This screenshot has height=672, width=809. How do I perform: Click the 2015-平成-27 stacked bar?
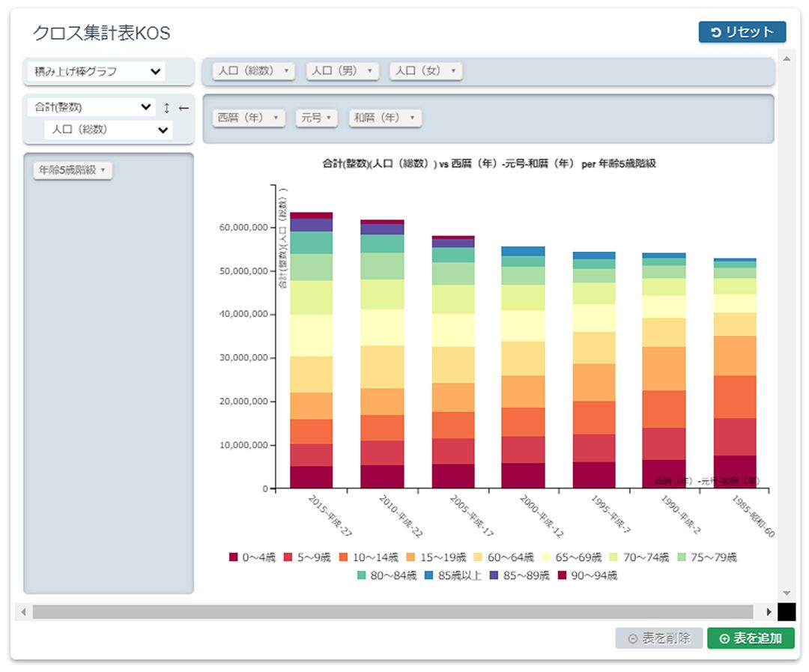pos(312,352)
